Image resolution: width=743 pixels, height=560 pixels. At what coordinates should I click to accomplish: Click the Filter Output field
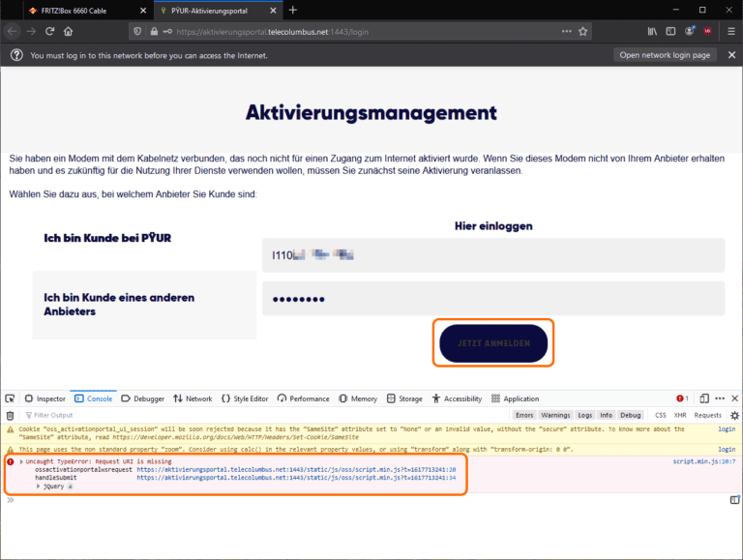click(265, 415)
